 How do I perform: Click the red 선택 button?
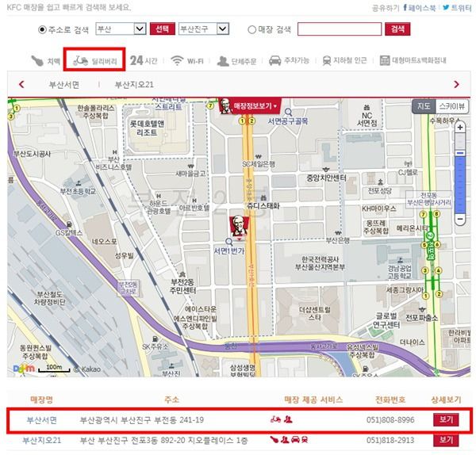163,29
